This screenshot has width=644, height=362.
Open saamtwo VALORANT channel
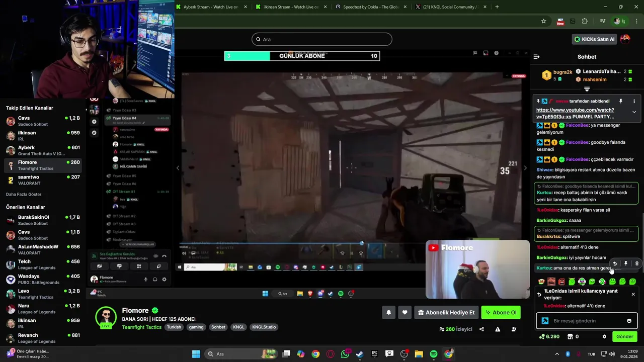(x=43, y=180)
